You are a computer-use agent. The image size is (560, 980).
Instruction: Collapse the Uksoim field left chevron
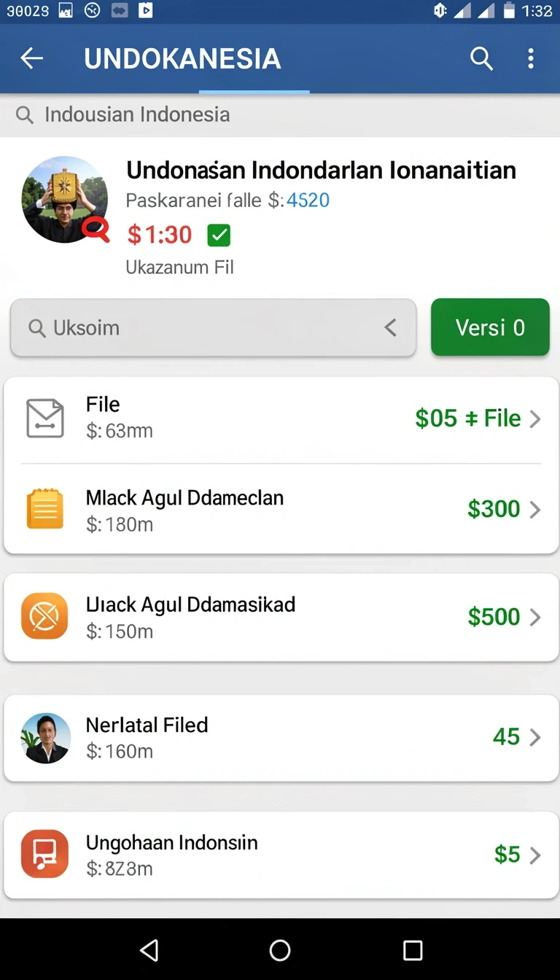coord(391,327)
